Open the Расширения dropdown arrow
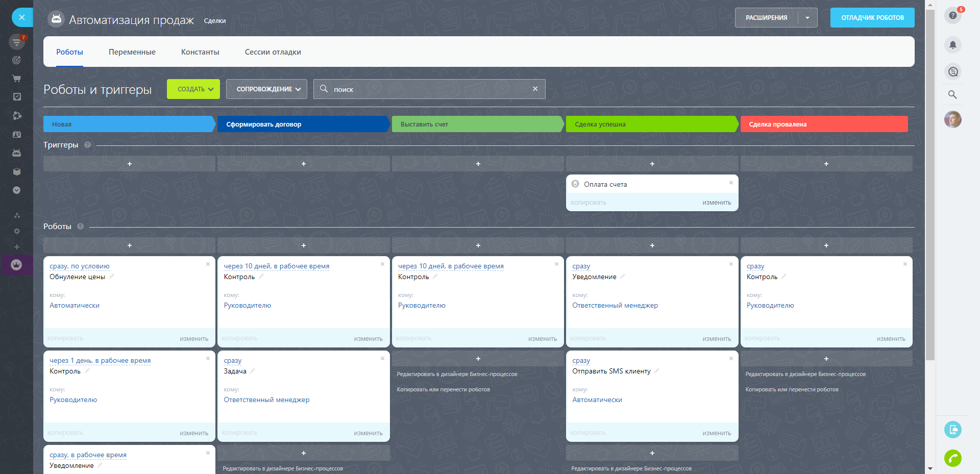Image resolution: width=980 pixels, height=474 pixels. click(807, 18)
